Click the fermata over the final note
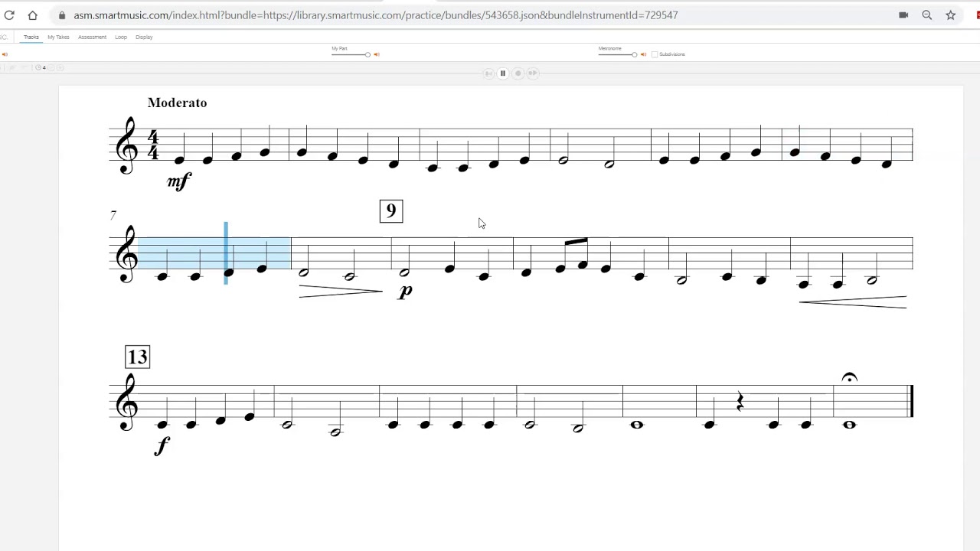980x551 pixels. [850, 378]
